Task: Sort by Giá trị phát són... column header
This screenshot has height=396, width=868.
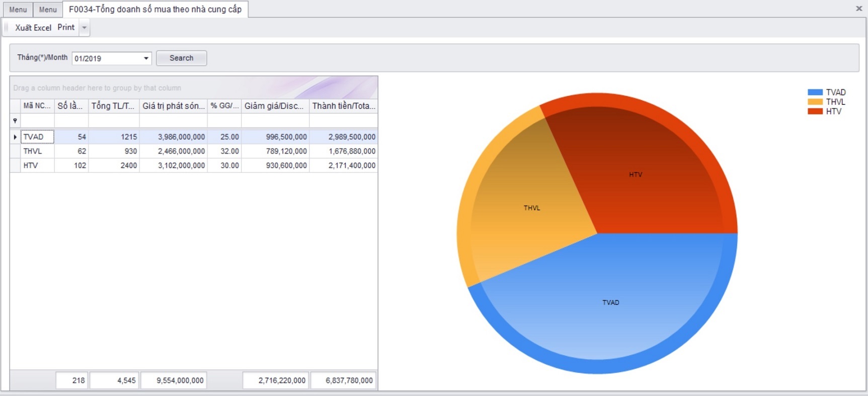Action: 174,106
